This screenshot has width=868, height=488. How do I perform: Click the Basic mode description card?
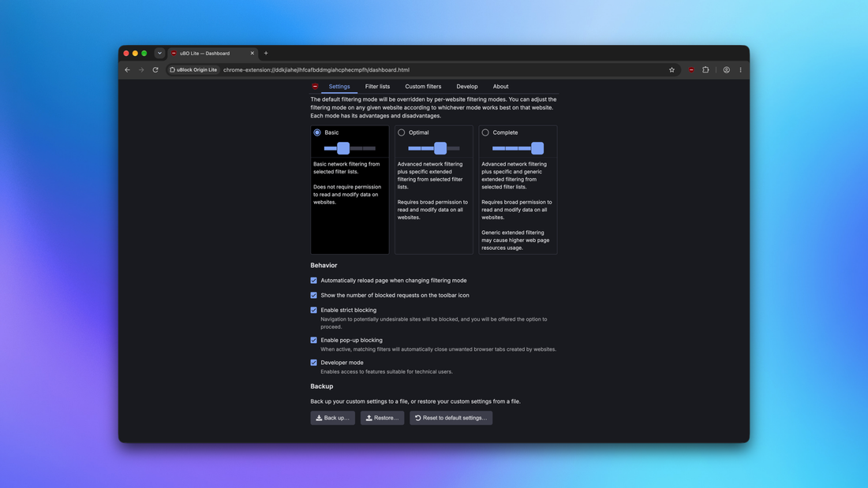point(350,190)
